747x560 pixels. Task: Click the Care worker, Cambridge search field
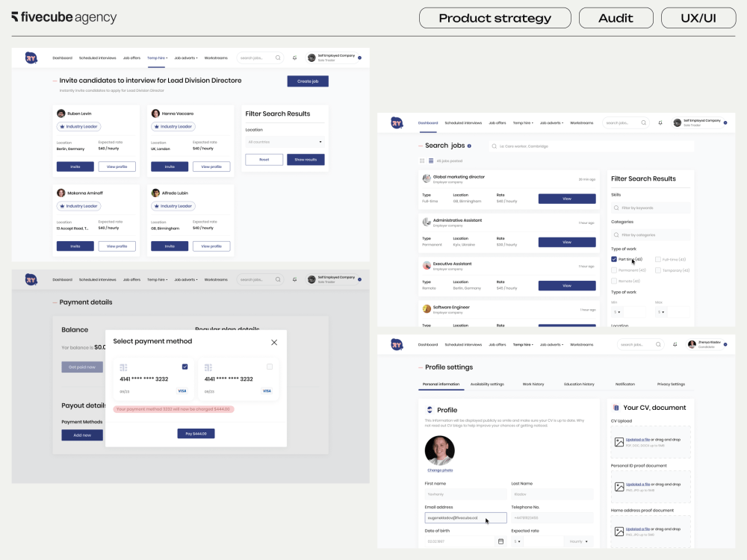(591, 146)
